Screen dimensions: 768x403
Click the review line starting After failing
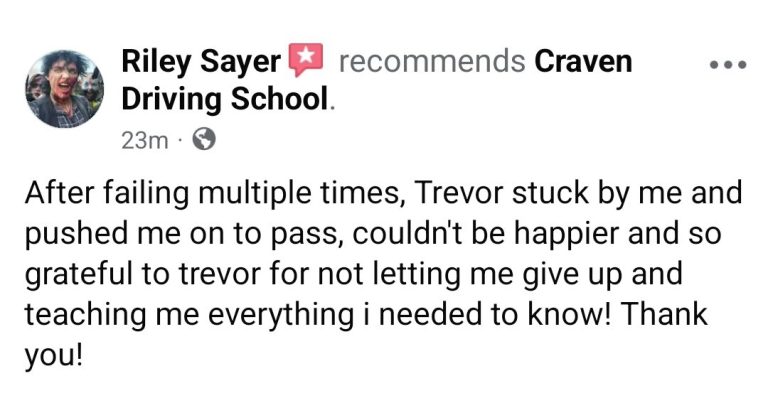pos(383,193)
